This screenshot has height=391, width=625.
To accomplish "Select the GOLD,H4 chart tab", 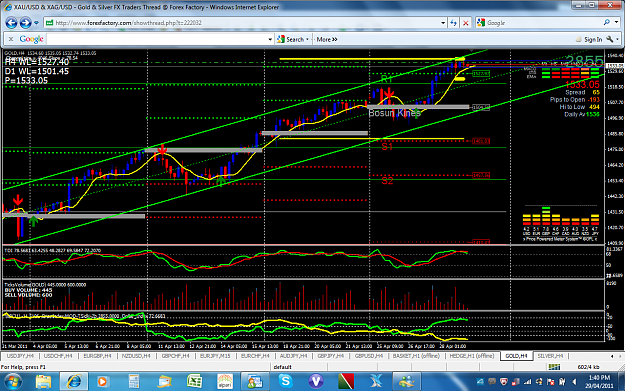I will (516, 356).
